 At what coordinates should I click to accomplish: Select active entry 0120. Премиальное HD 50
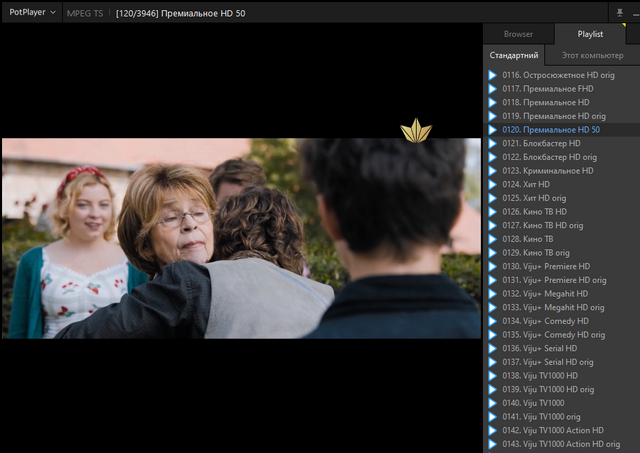coord(562,130)
